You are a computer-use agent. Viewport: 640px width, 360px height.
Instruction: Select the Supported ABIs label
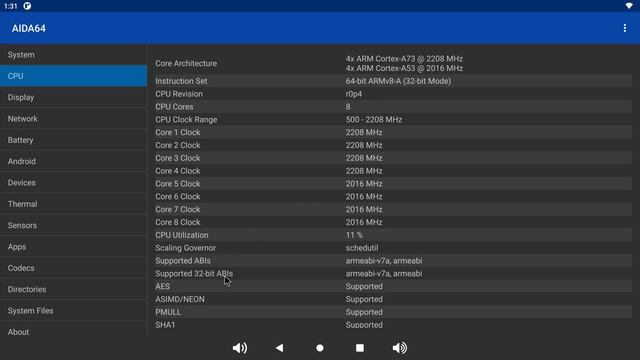183,261
